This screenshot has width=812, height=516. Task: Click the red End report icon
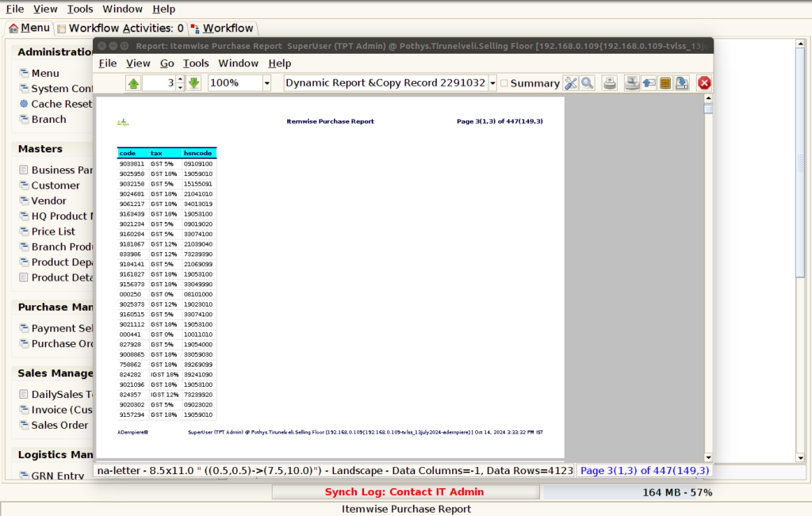point(704,83)
